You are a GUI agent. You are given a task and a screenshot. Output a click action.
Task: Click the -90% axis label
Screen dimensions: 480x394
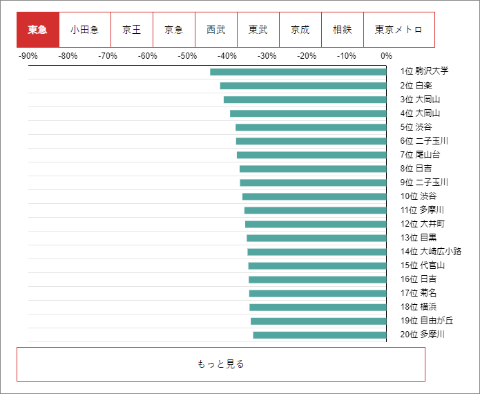click(x=28, y=56)
